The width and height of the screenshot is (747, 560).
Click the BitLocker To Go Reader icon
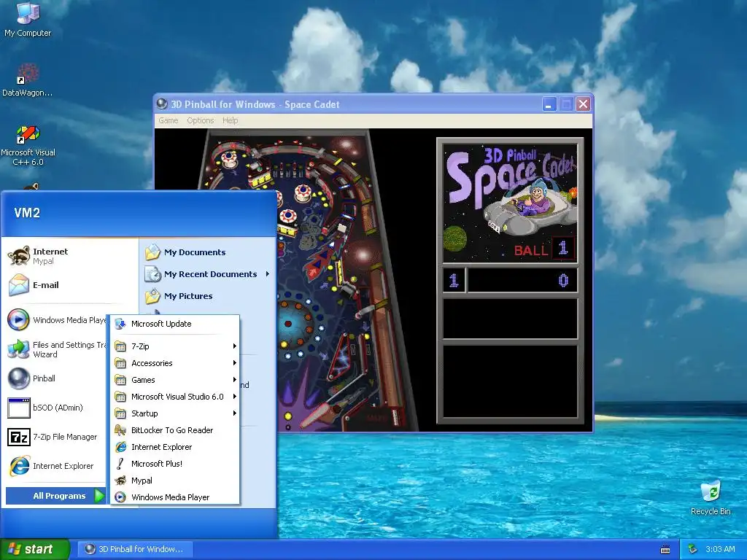(120, 430)
